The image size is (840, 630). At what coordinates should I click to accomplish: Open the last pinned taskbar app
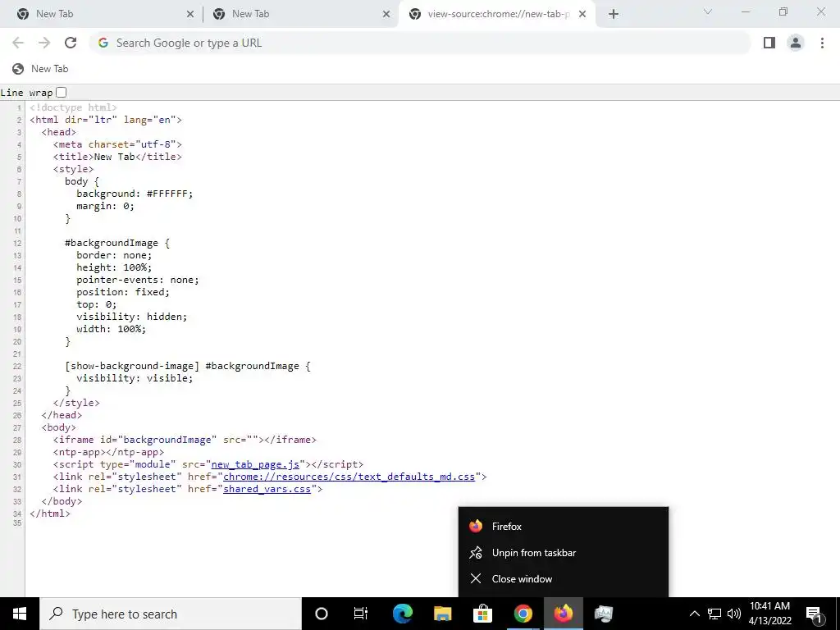[x=604, y=614]
